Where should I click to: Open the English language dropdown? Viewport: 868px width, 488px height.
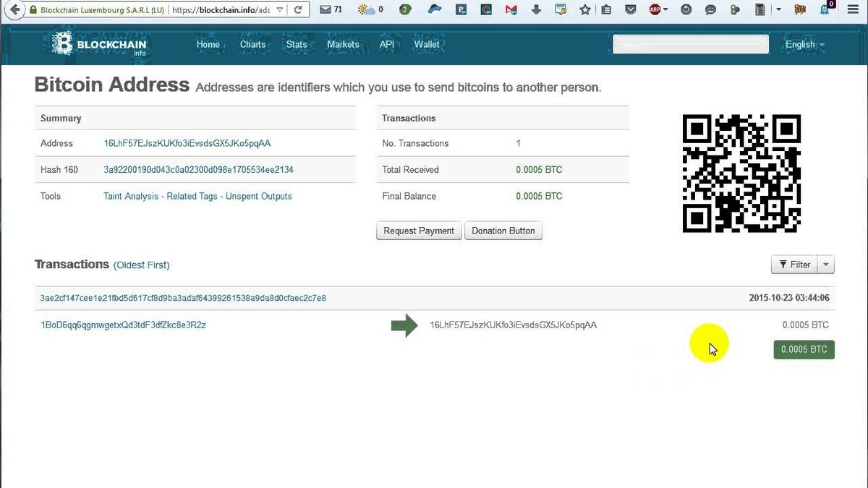pyautogui.click(x=804, y=45)
